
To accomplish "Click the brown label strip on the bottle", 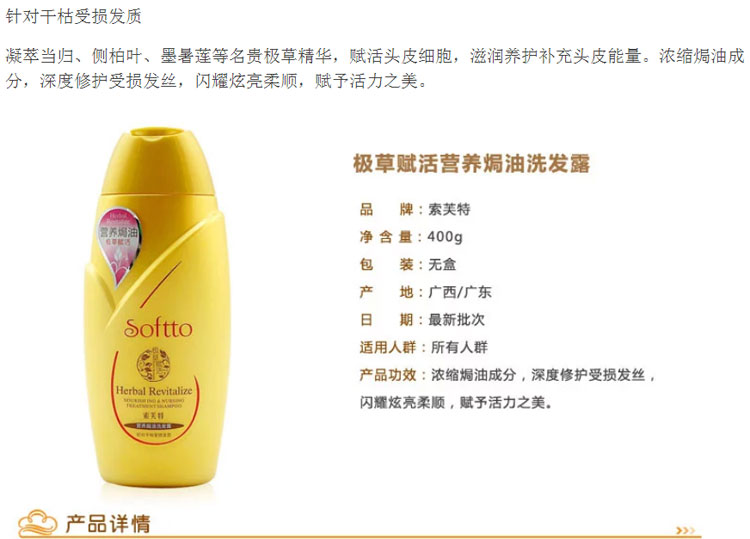I will tap(153, 425).
